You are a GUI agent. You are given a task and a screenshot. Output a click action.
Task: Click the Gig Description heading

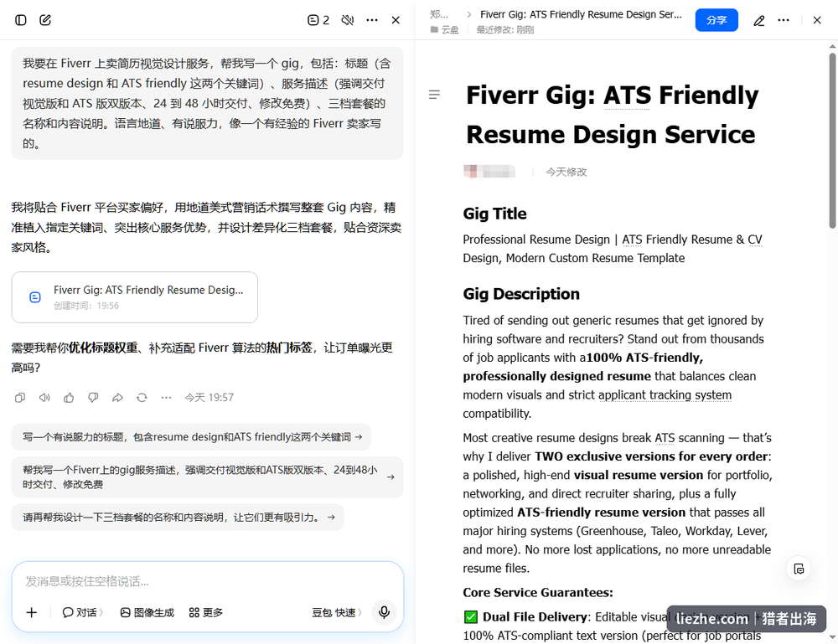(x=521, y=294)
